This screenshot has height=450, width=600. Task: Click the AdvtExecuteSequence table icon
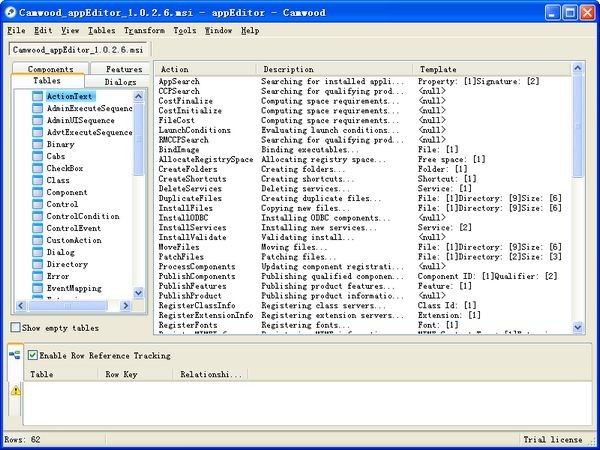click(37, 132)
